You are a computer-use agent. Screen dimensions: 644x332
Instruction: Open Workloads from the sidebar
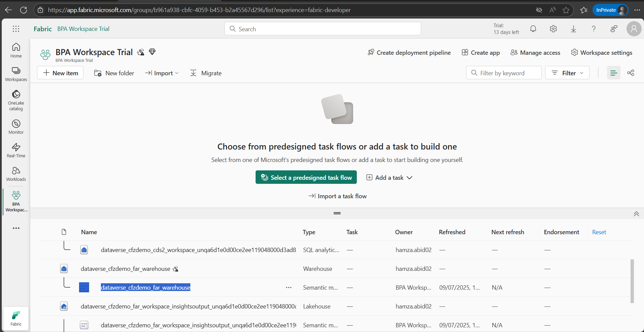click(x=16, y=174)
